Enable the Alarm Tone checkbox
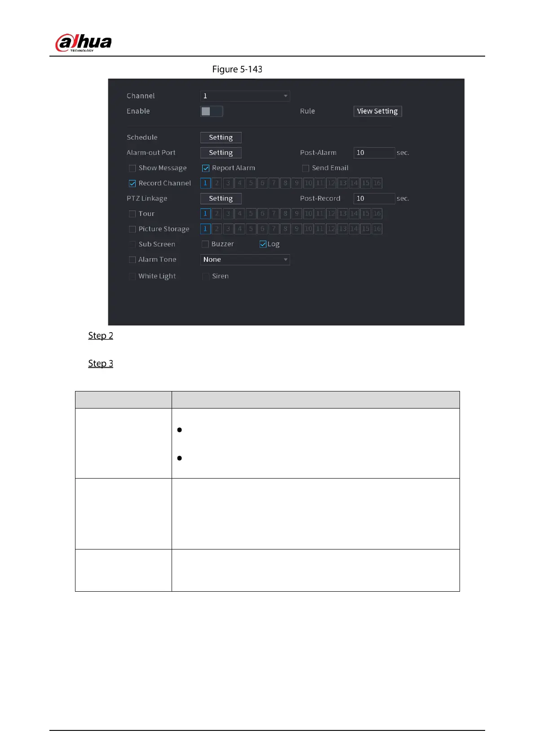Viewport: 535px width, 756px height. 132,260
